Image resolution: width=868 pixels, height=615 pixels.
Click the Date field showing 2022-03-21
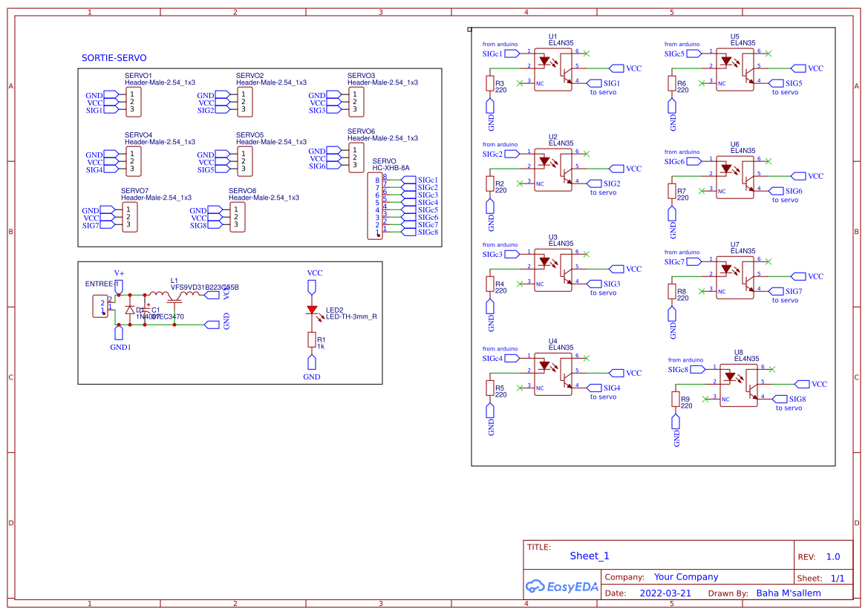[665, 593]
